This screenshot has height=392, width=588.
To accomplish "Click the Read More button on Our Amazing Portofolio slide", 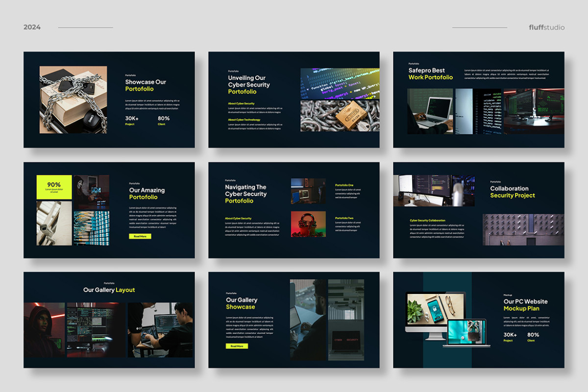I will (140, 236).
